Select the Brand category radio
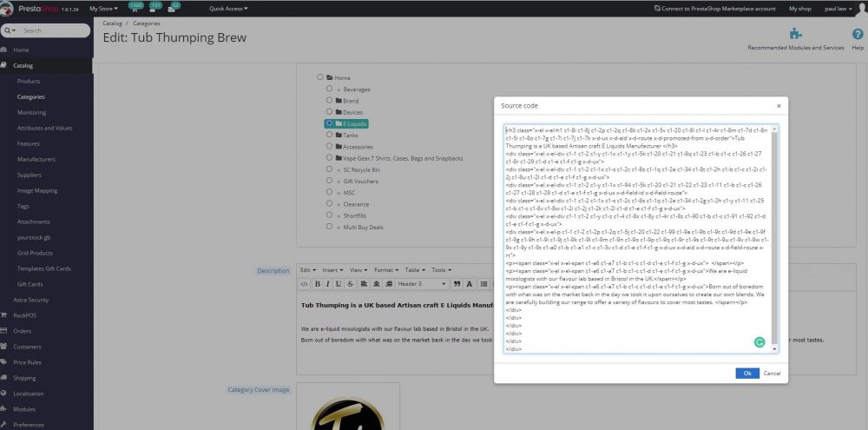Viewport: 868px width, 430px height. tap(329, 100)
